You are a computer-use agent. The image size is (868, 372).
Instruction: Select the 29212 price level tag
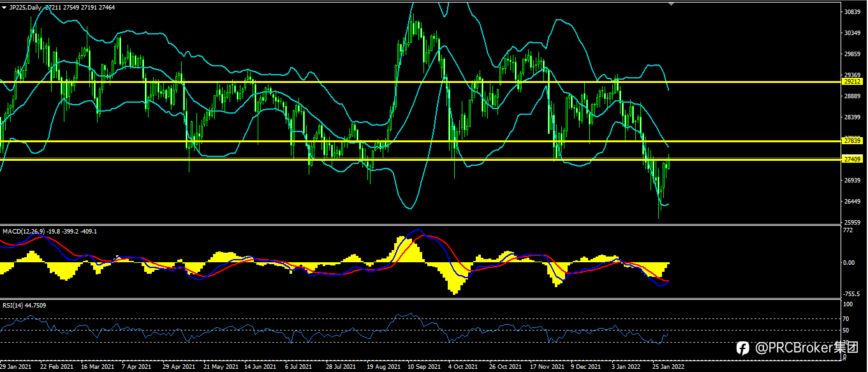[x=853, y=82]
